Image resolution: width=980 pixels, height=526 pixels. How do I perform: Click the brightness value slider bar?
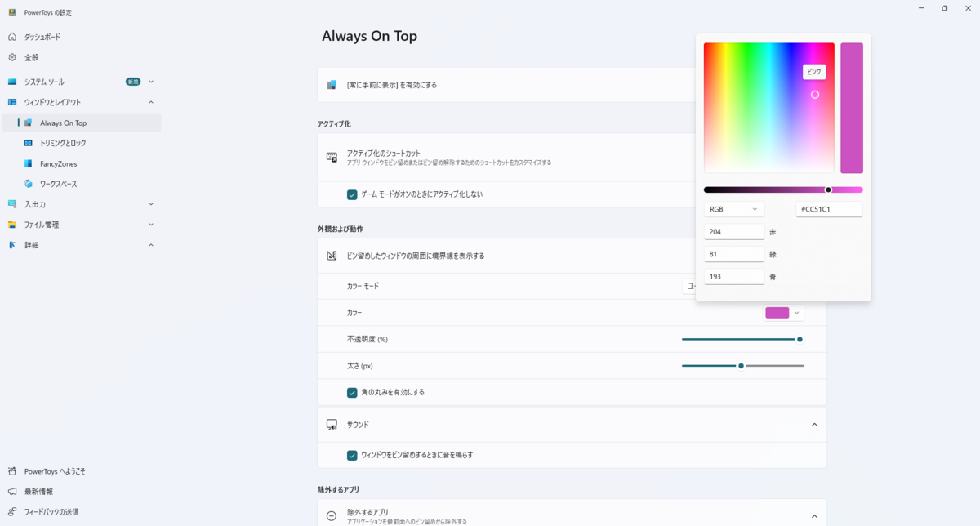point(783,189)
